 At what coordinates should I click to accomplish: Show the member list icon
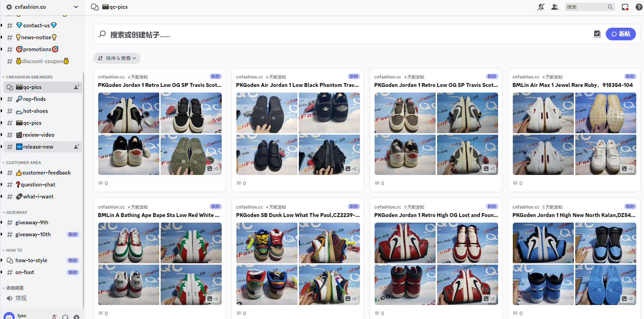(555, 7)
